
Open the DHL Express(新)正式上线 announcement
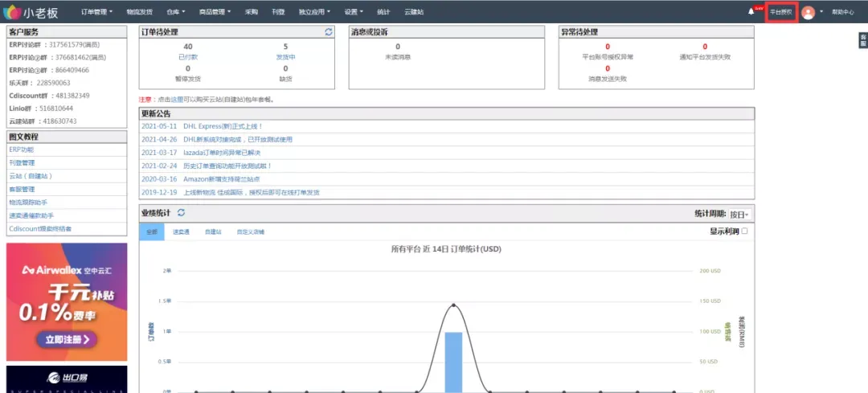tap(223, 126)
